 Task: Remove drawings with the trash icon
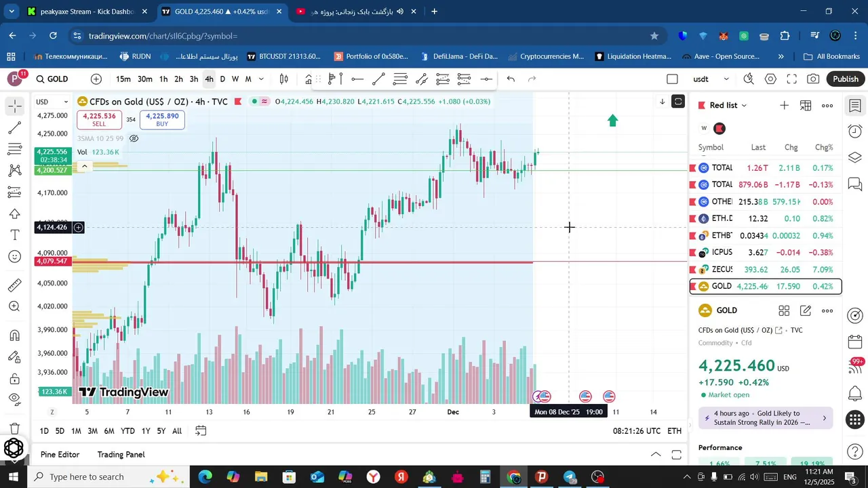(15, 428)
